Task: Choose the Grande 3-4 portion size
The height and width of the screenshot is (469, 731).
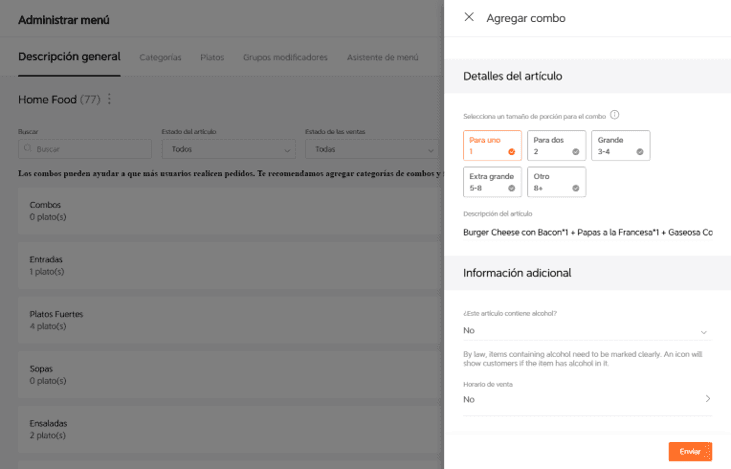Action: [621, 145]
